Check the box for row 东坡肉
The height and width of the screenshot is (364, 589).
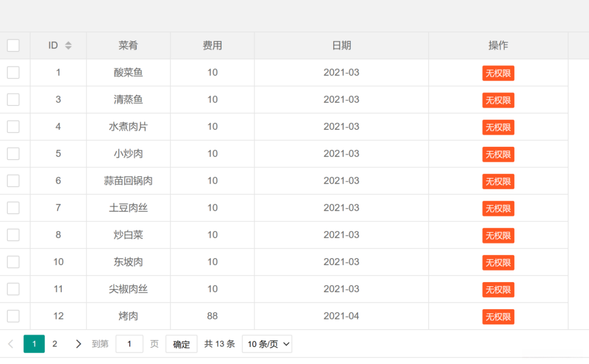13,262
